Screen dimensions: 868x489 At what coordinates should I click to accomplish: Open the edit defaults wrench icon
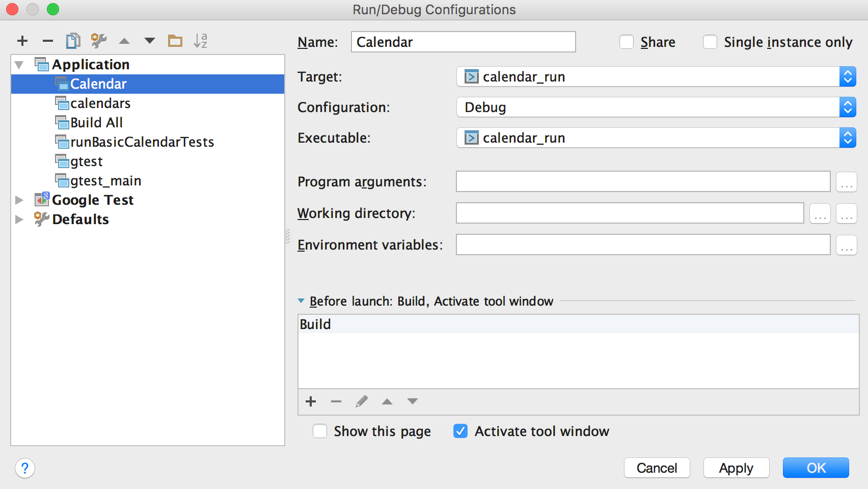pyautogui.click(x=98, y=41)
